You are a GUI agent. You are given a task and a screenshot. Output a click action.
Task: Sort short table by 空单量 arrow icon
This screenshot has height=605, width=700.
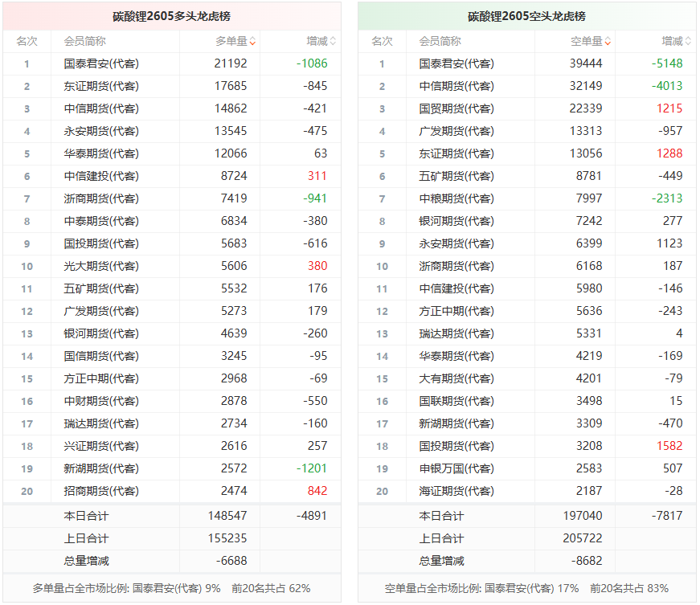pyautogui.click(x=608, y=42)
